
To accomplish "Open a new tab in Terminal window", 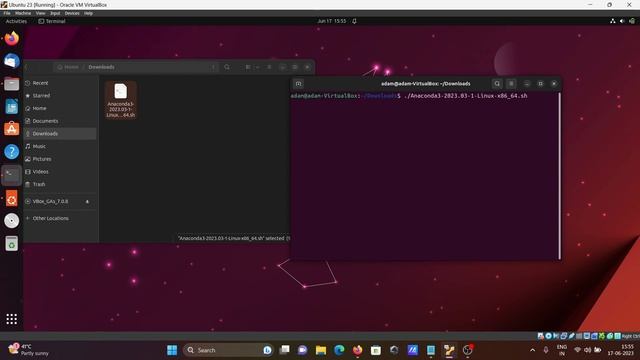I will point(298,84).
